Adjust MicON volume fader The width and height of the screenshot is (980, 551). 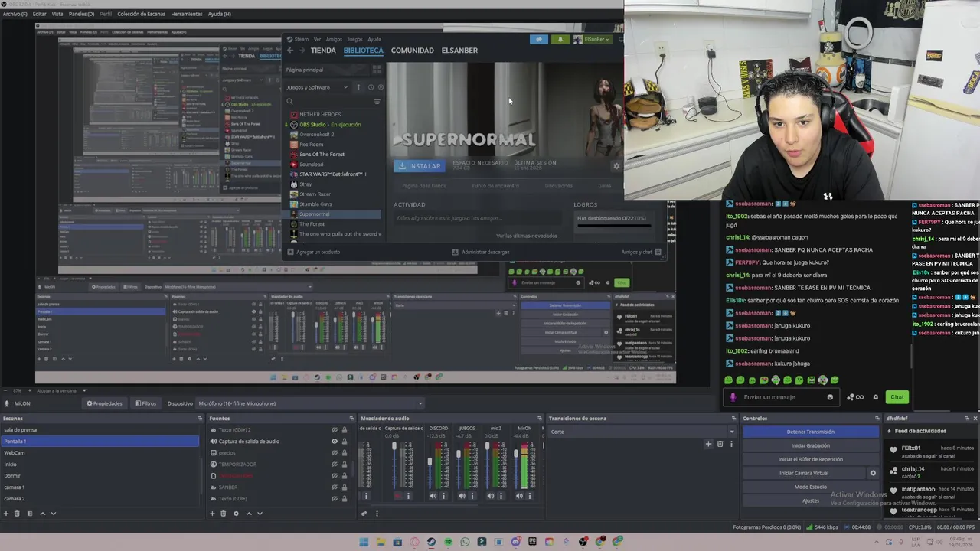[x=516, y=453]
